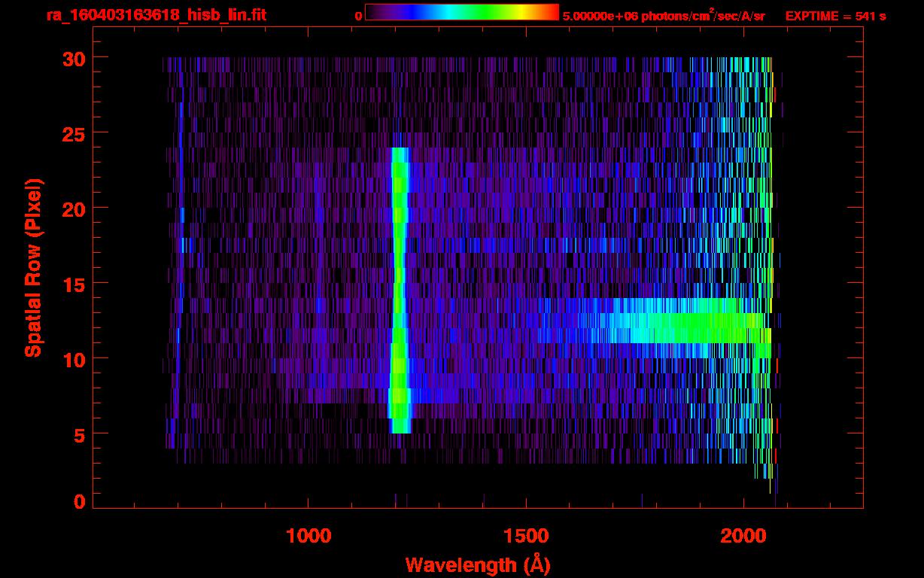This screenshot has height=578, width=924.
Task: Click the 5 spatial row tick label
Action: 80,434
